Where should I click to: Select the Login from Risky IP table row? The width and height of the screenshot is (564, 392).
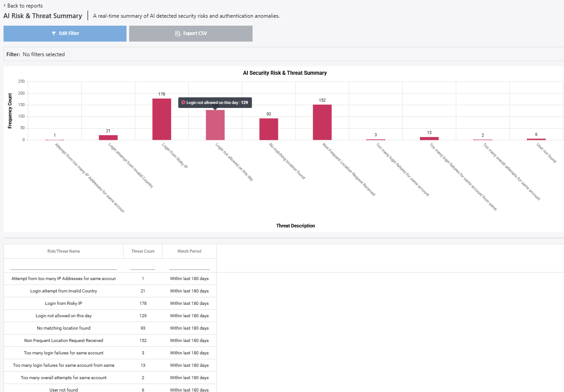tap(110, 304)
